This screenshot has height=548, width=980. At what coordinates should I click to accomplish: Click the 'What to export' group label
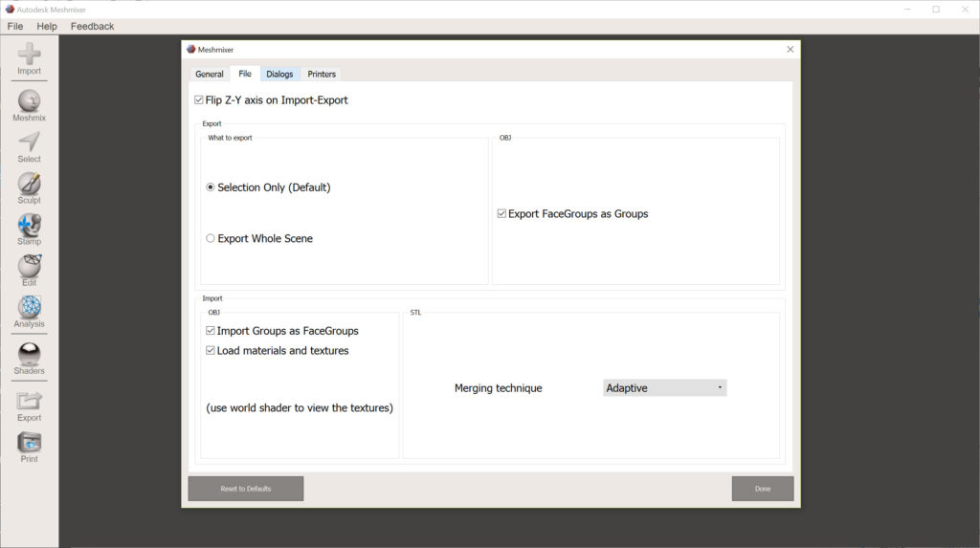tap(230, 138)
